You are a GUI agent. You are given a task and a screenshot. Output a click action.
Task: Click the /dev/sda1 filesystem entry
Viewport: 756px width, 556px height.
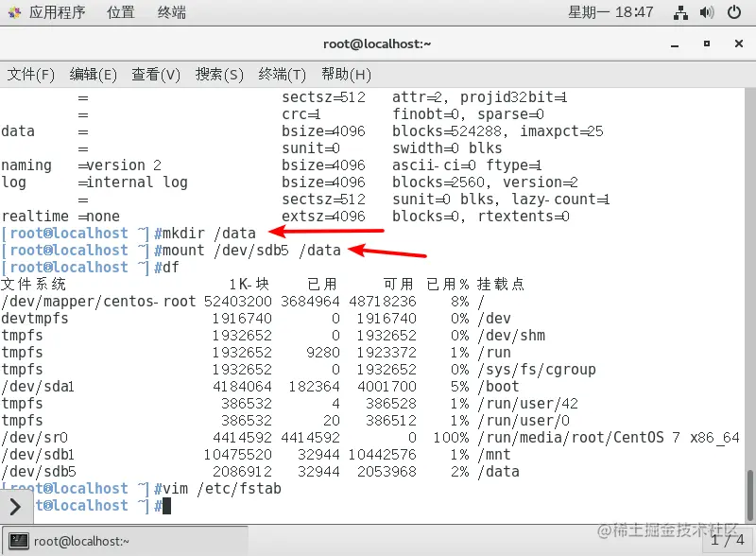coord(38,387)
